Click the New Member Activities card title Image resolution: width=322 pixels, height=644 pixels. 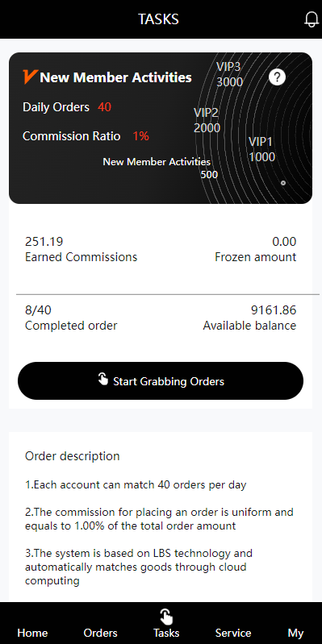click(x=116, y=77)
